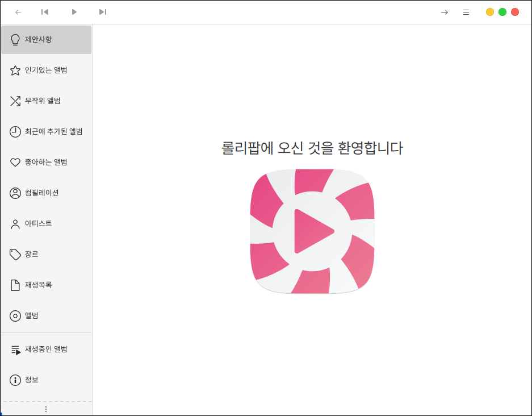The image size is (532, 416).
Task: Select the shuffle icon for 무작위 앨범
Action: click(x=15, y=101)
